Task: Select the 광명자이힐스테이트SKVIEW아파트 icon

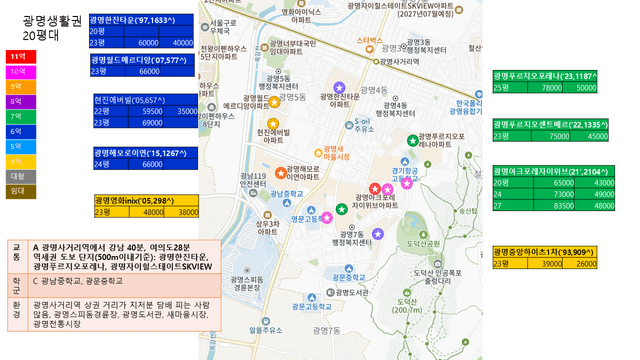Action: [459, 10]
